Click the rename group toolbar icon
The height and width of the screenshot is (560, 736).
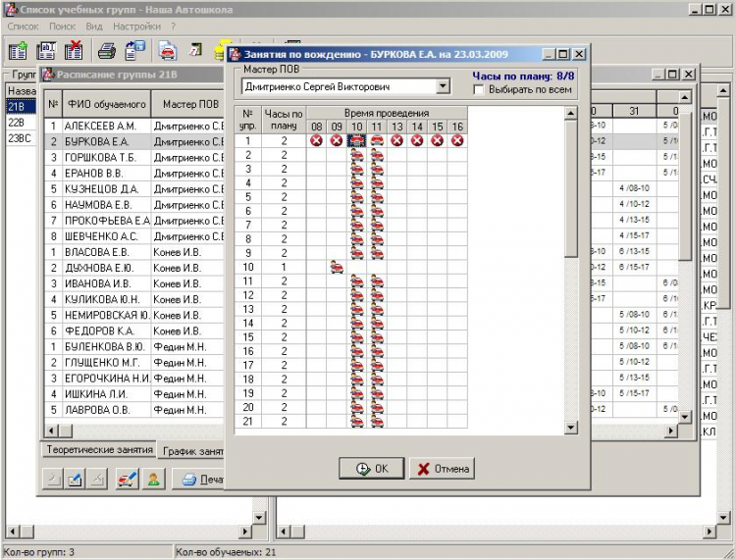pos(46,51)
